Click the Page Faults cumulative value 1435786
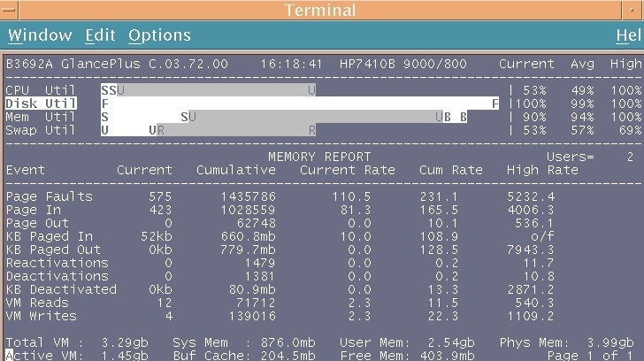644x361 pixels. pos(248,196)
